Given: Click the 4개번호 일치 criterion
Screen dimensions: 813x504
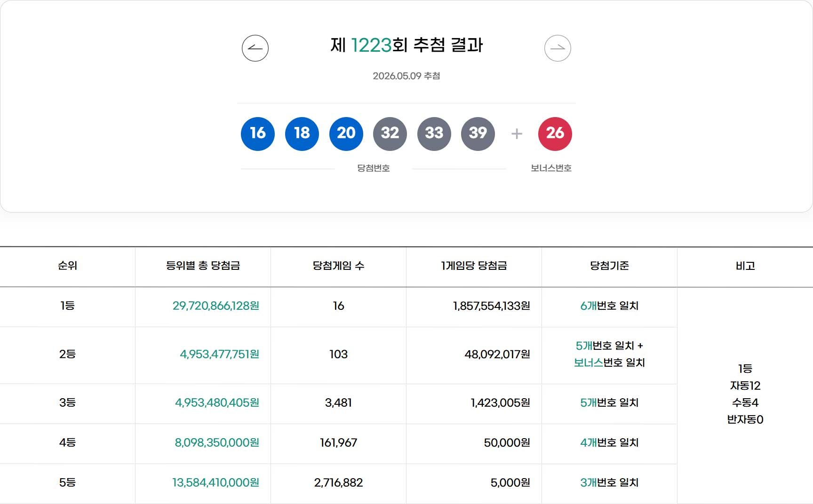Looking at the screenshot, I should tap(610, 442).
